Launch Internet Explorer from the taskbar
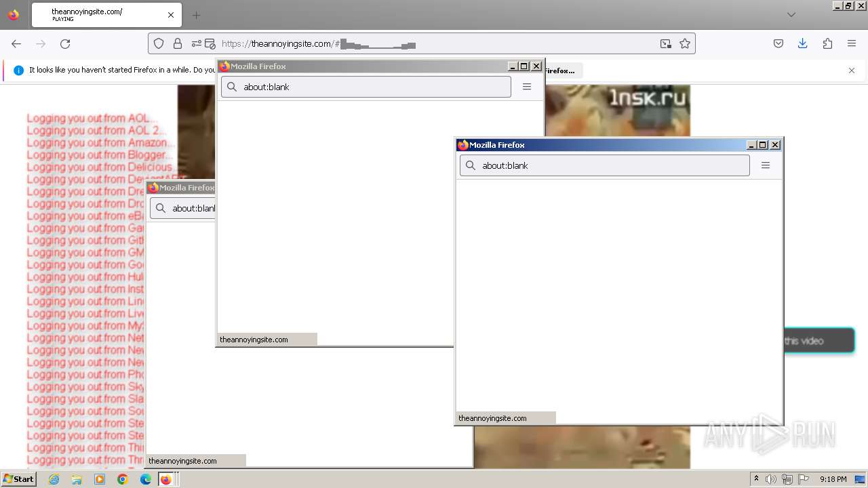The image size is (868, 488). pyautogui.click(x=54, y=479)
